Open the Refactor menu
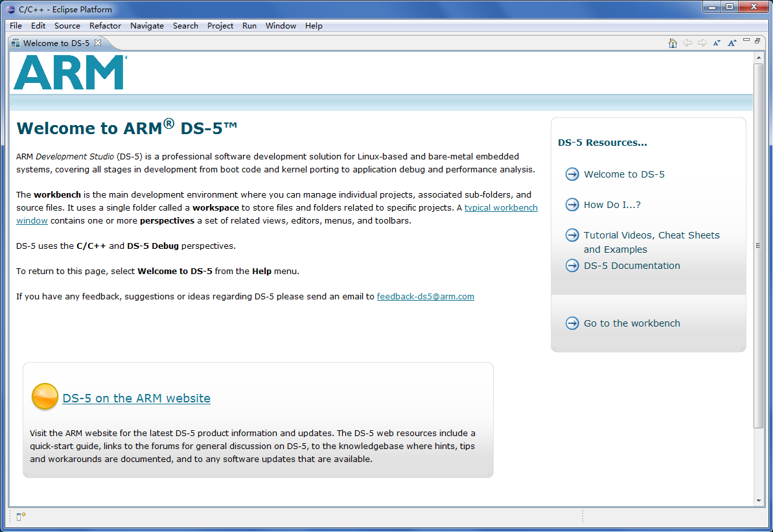 pos(105,26)
